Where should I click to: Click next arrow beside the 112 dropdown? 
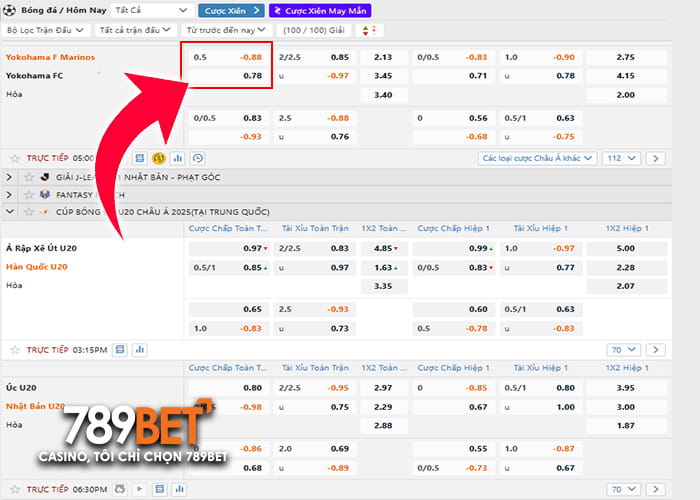pos(655,158)
